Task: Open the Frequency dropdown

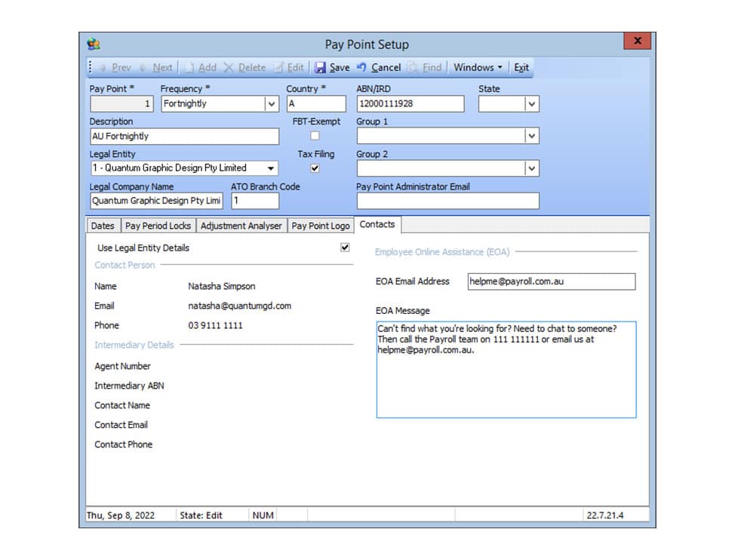Action: pos(272,104)
